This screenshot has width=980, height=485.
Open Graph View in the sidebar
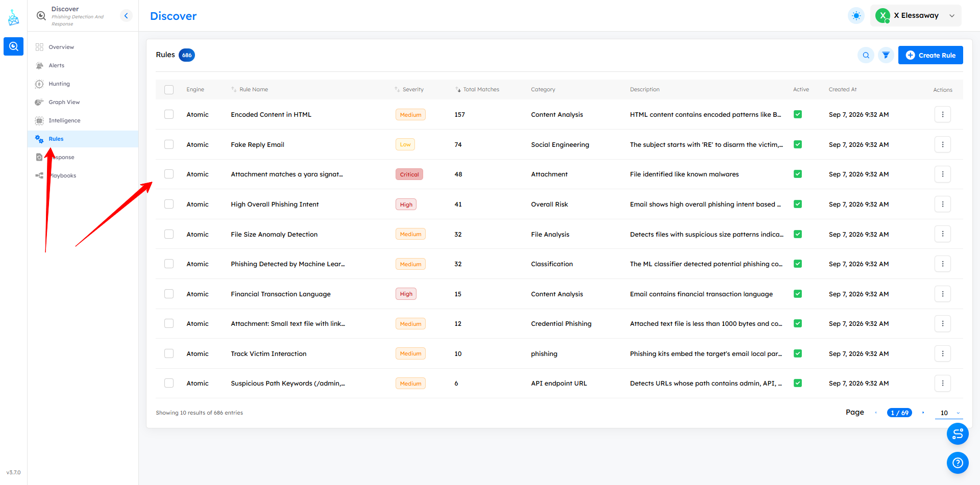83,102
